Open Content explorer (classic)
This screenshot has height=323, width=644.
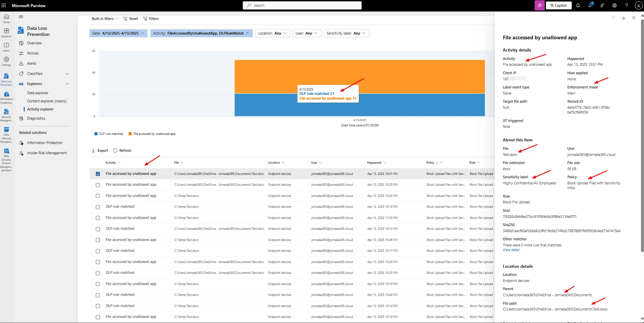[x=47, y=101]
